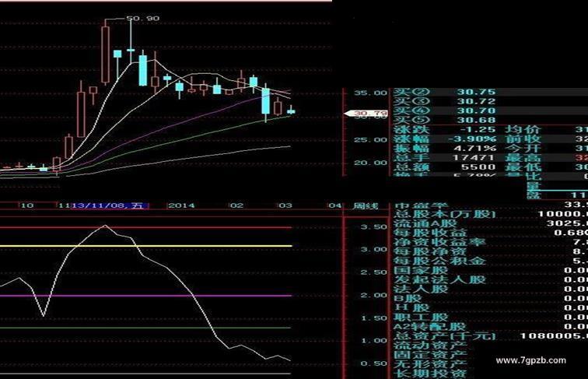Click the 职工股 row
Screen dimensions: 588x379
click(x=490, y=318)
